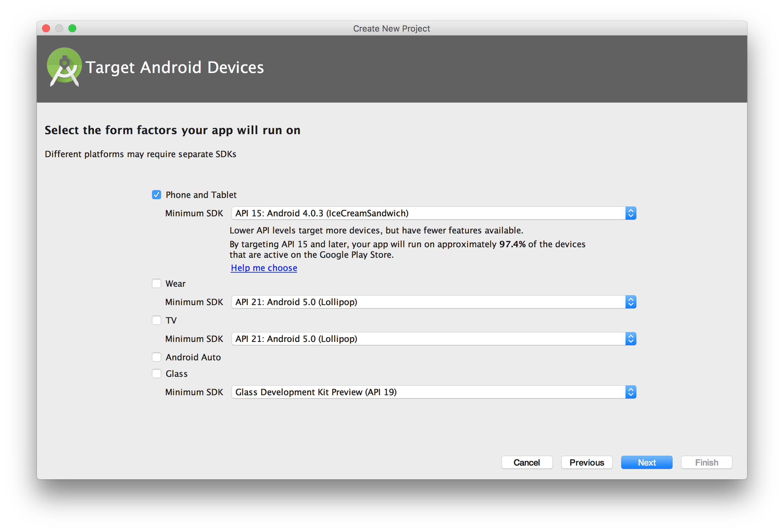The width and height of the screenshot is (784, 532).
Task: Click 'Different platforms may require separate SDKs' text
Action: pos(140,154)
